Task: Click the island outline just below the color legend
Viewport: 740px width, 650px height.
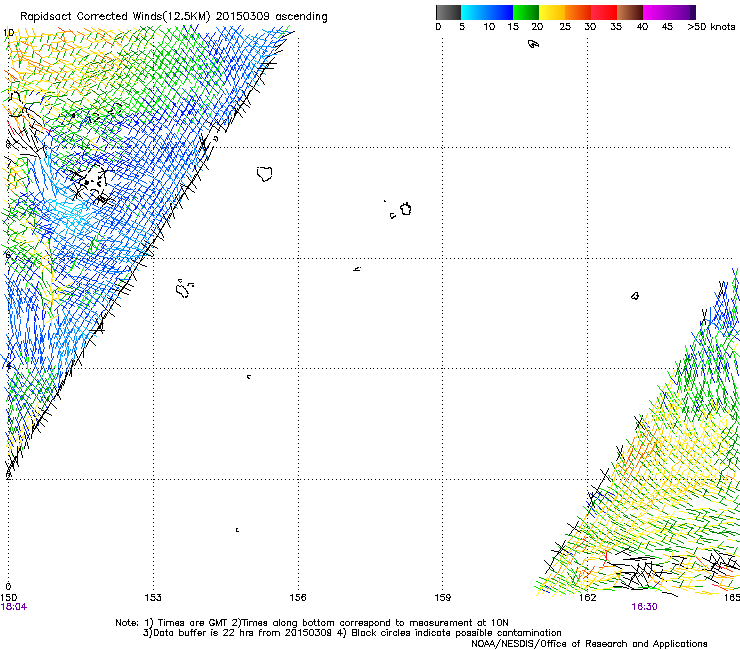Action: tap(533, 44)
